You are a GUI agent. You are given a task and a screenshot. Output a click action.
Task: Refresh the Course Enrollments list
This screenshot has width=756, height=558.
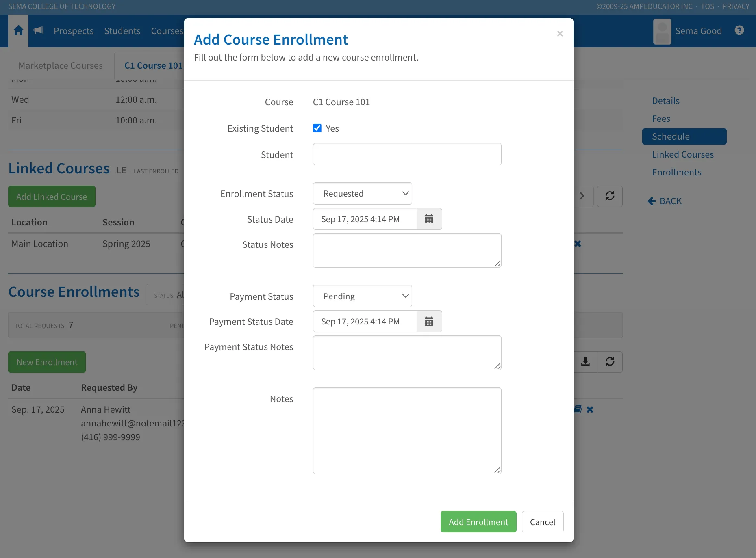[x=610, y=362]
